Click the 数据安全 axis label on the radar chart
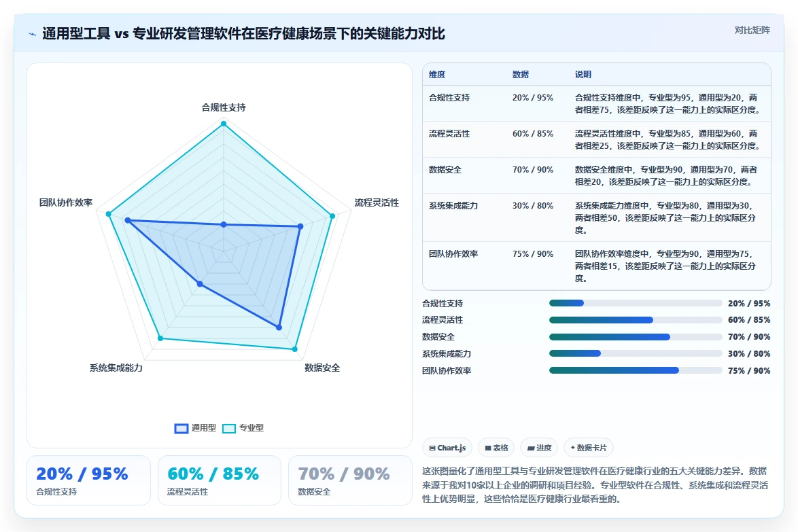798x532 pixels. click(322, 368)
